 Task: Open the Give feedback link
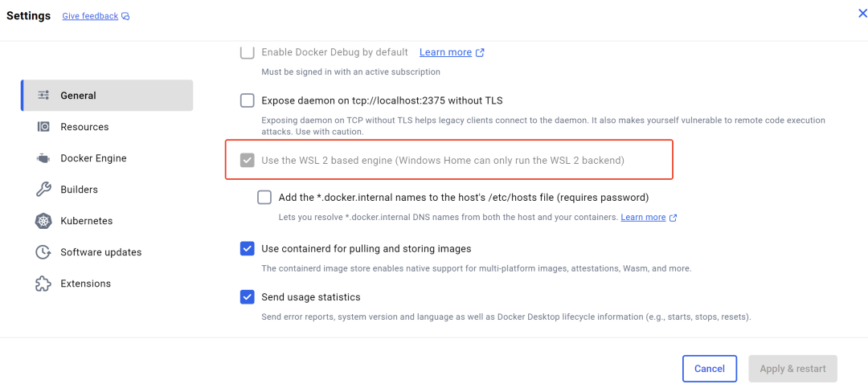coord(90,17)
